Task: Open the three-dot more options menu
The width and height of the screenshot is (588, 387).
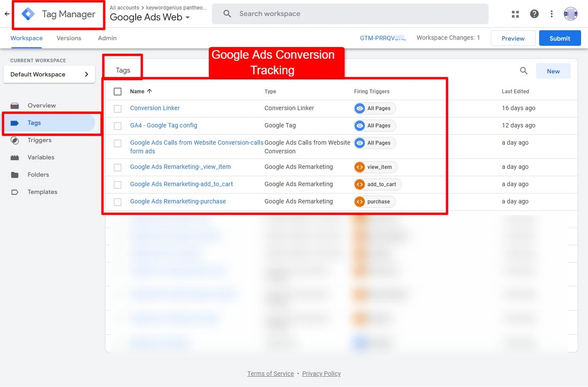Action: (552, 14)
